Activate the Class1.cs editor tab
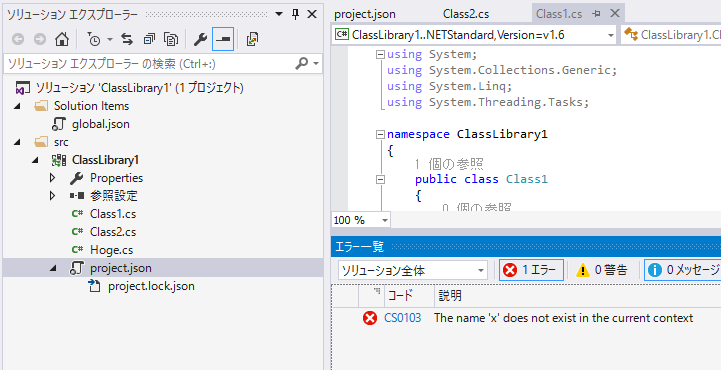The height and width of the screenshot is (370, 721). click(x=559, y=14)
